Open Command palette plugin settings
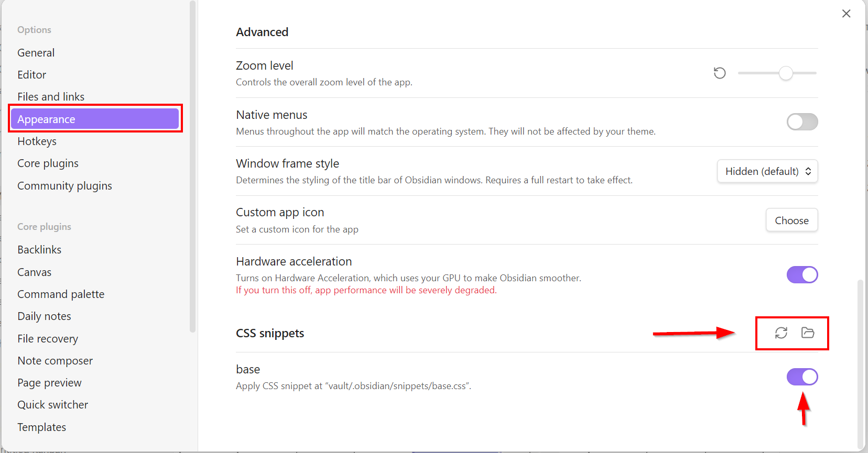The image size is (868, 453). pyautogui.click(x=61, y=294)
